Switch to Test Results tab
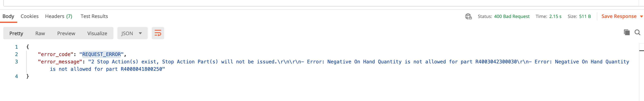The image size is (644, 101). (x=94, y=16)
